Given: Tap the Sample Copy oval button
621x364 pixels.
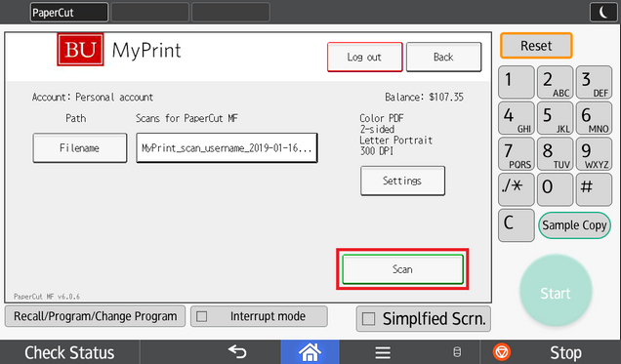Looking at the screenshot, I should pos(574,225).
